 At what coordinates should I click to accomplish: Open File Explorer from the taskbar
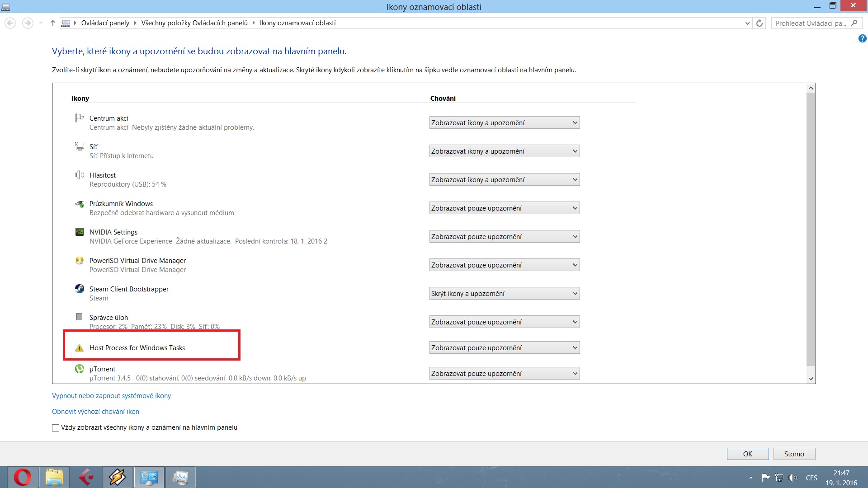pyautogui.click(x=54, y=477)
